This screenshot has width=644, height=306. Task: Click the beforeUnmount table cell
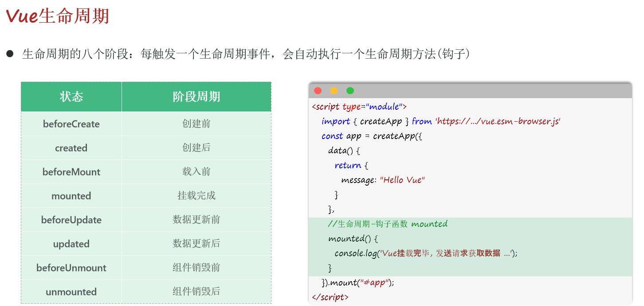point(71,268)
